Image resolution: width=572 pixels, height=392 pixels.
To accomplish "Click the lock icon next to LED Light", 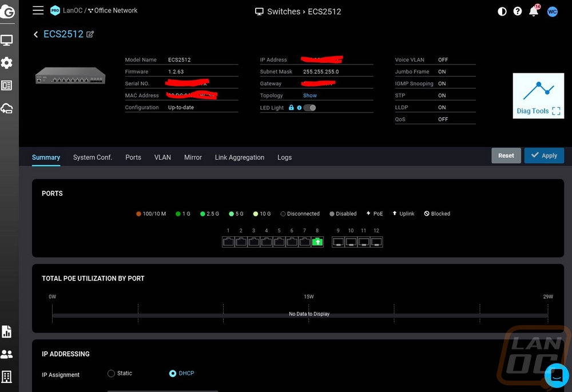I will point(291,108).
